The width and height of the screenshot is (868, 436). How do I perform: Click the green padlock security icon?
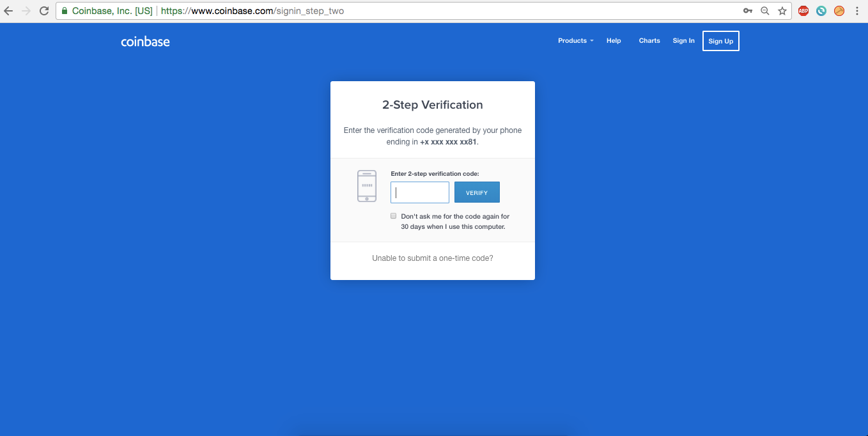[65, 11]
